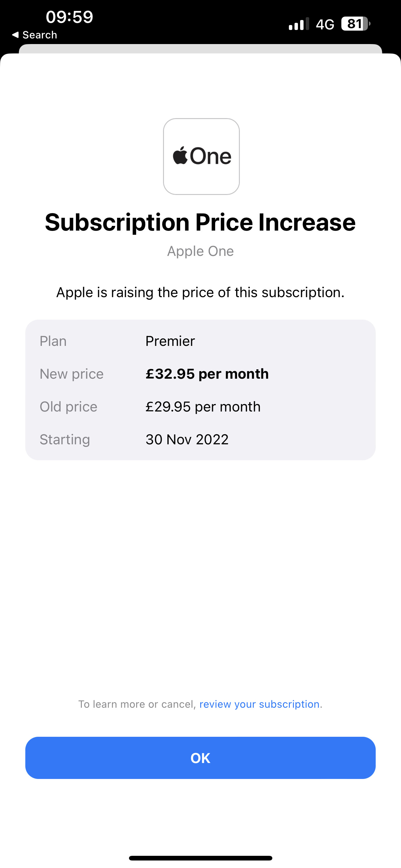Image resolution: width=401 pixels, height=868 pixels.
Task: Tap the back arrow to Search
Action: coord(34,35)
